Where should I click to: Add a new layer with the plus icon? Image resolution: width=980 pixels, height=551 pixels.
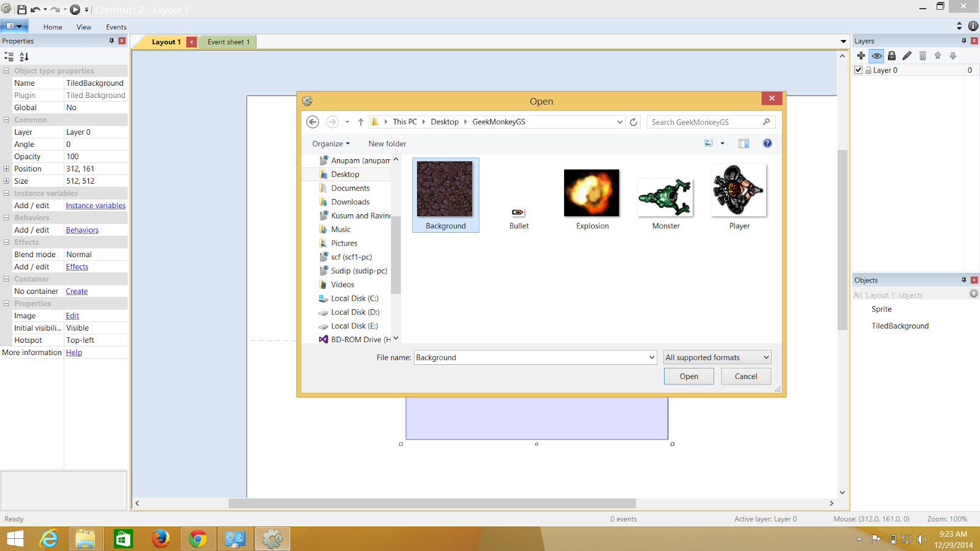(861, 56)
